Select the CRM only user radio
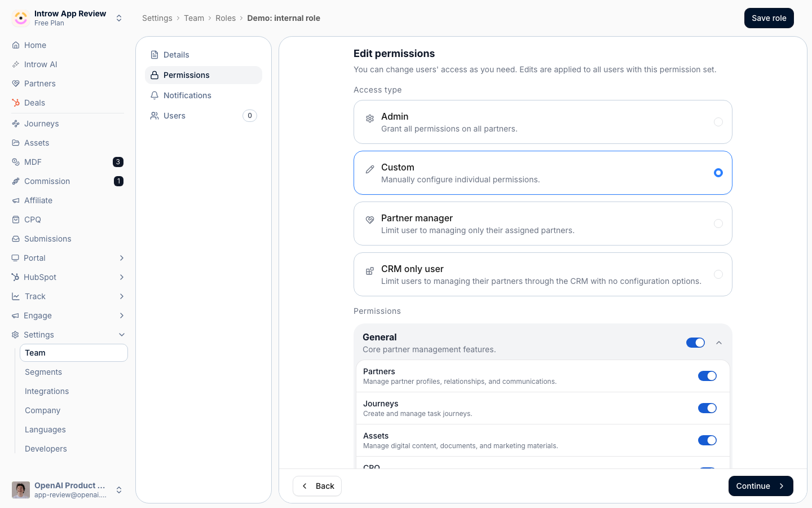The image size is (812, 508). pyautogui.click(x=718, y=274)
